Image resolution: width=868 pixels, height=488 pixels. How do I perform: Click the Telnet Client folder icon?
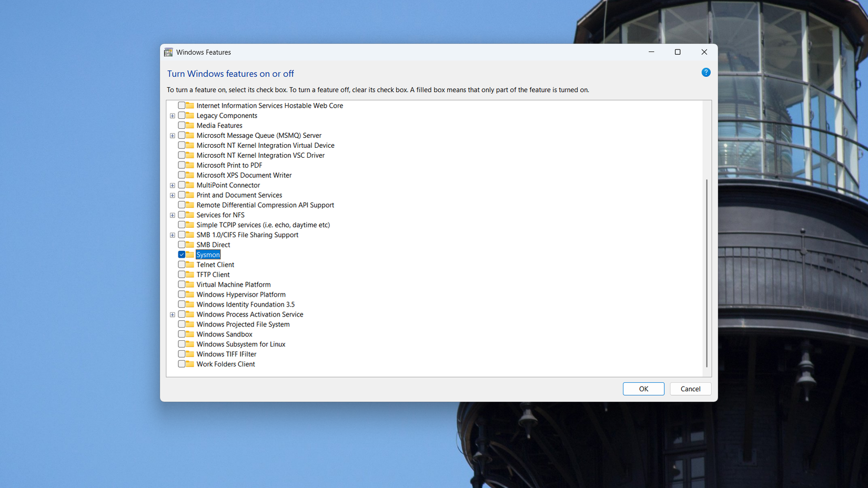coord(188,265)
